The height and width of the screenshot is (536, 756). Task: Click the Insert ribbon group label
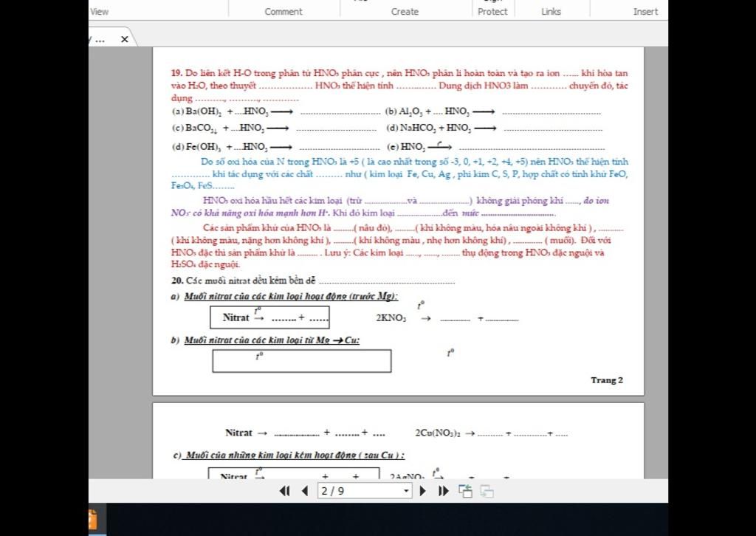click(x=645, y=12)
